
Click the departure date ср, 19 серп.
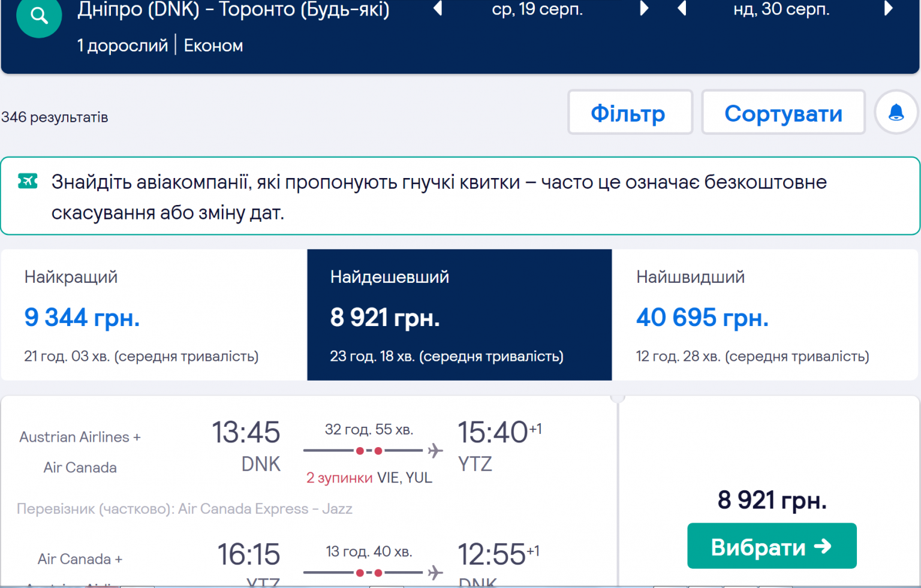pos(537,9)
